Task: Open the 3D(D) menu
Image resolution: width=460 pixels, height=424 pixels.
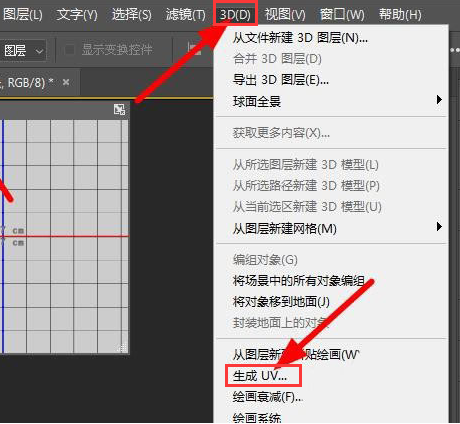Action: click(x=235, y=15)
